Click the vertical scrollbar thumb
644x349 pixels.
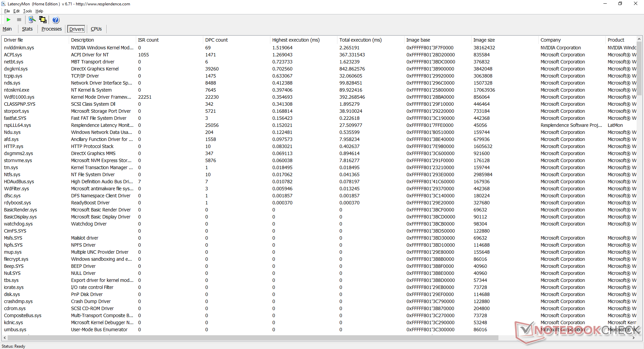click(639, 69)
